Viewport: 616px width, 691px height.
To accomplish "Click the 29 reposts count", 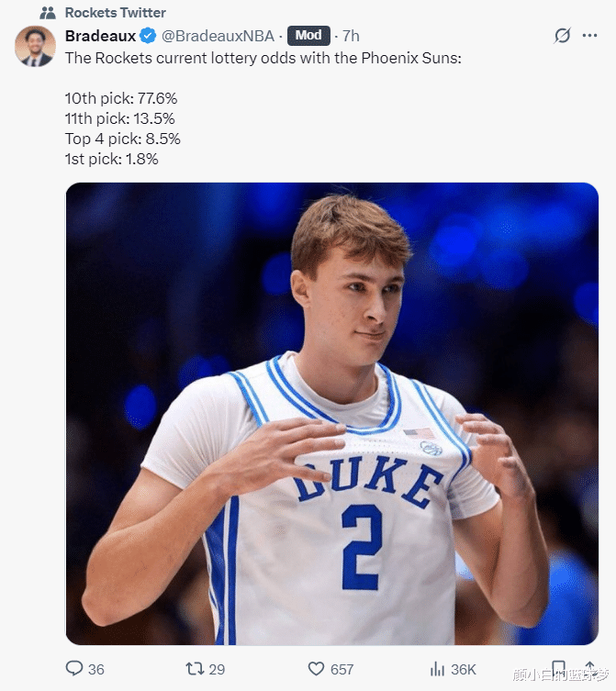I will (218, 669).
